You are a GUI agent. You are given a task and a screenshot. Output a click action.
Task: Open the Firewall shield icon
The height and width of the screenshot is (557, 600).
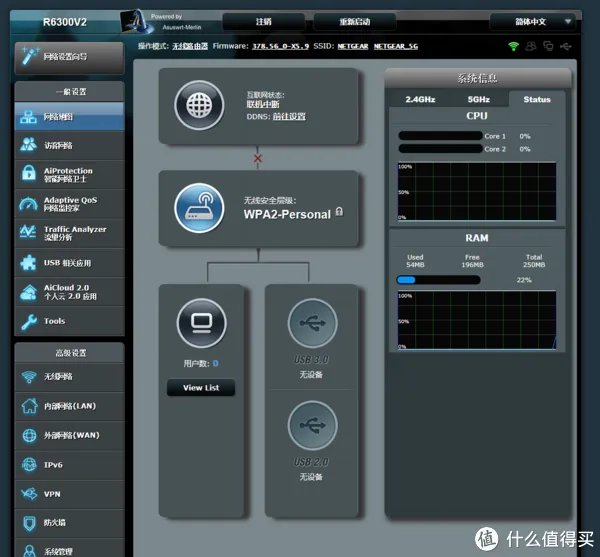(29, 523)
